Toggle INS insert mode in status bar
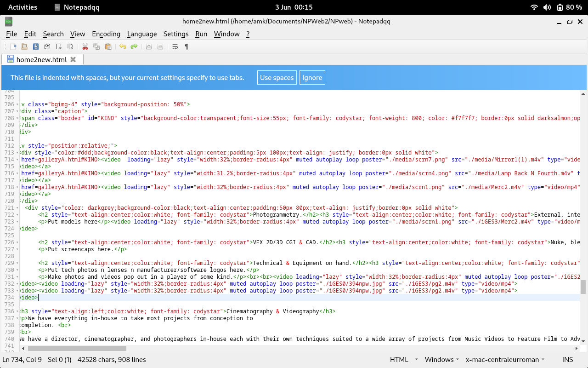 567,360
